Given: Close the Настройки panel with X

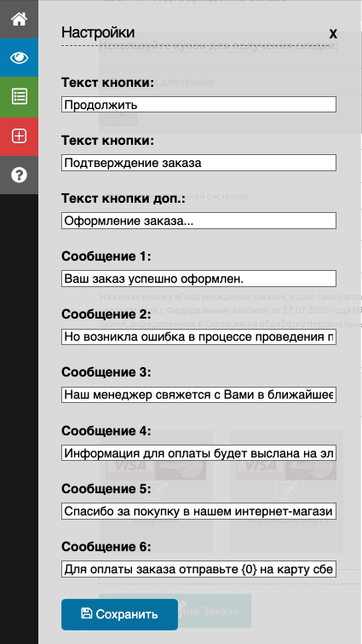Looking at the screenshot, I should (x=333, y=33).
